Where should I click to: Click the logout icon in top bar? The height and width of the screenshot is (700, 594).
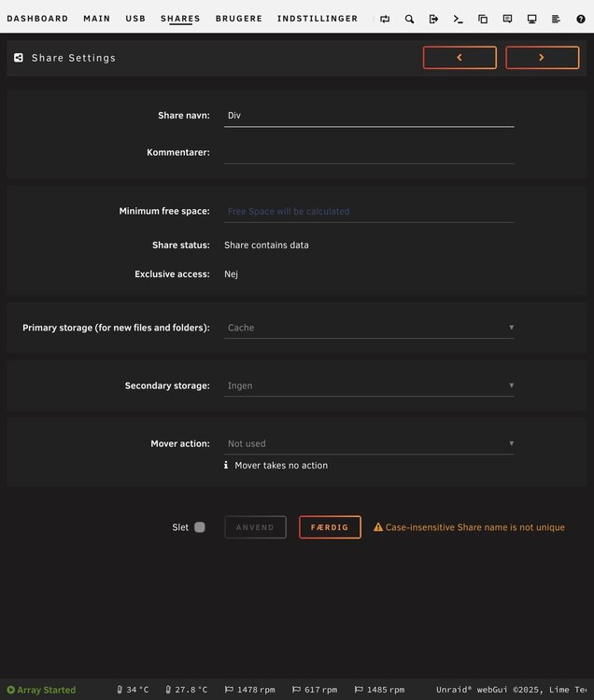point(433,19)
